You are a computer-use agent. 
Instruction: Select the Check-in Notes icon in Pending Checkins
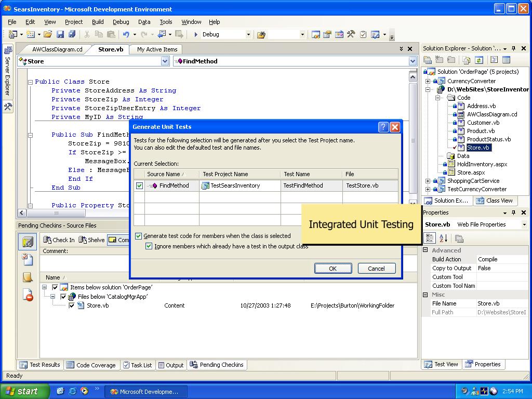(x=28, y=277)
